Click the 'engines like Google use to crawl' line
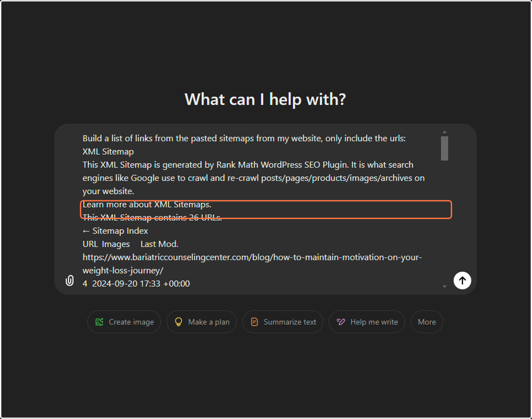 click(x=254, y=178)
